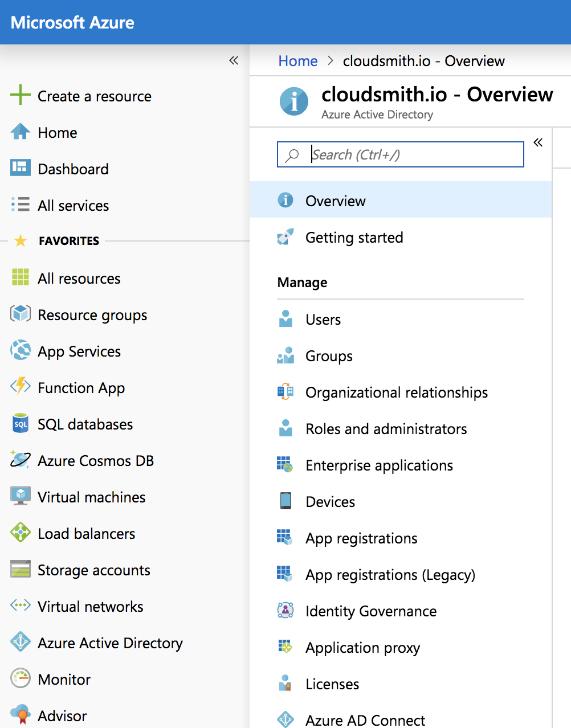
Task: Click the Identity Governance icon
Action: [x=285, y=610]
